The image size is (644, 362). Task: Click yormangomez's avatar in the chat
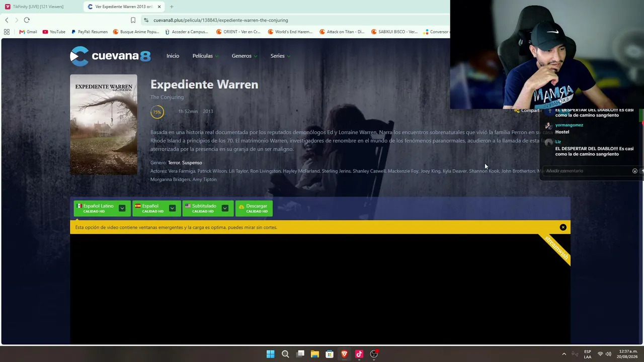548,126
